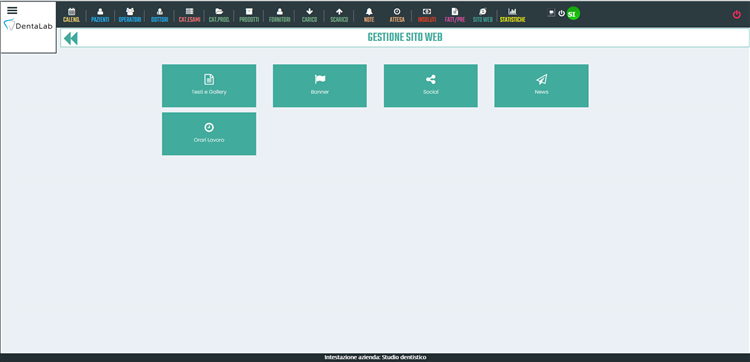
Task: Open Carico with down arrow
Action: coord(309,15)
